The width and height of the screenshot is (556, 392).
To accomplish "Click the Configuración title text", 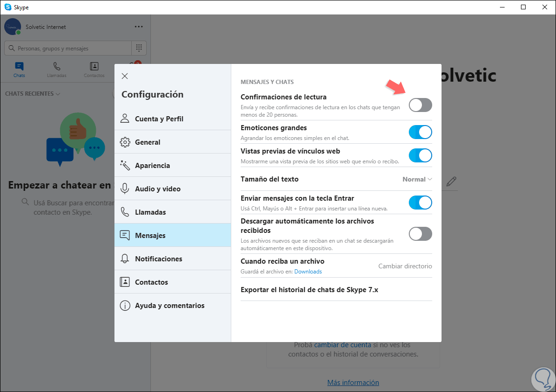I will pyautogui.click(x=152, y=95).
